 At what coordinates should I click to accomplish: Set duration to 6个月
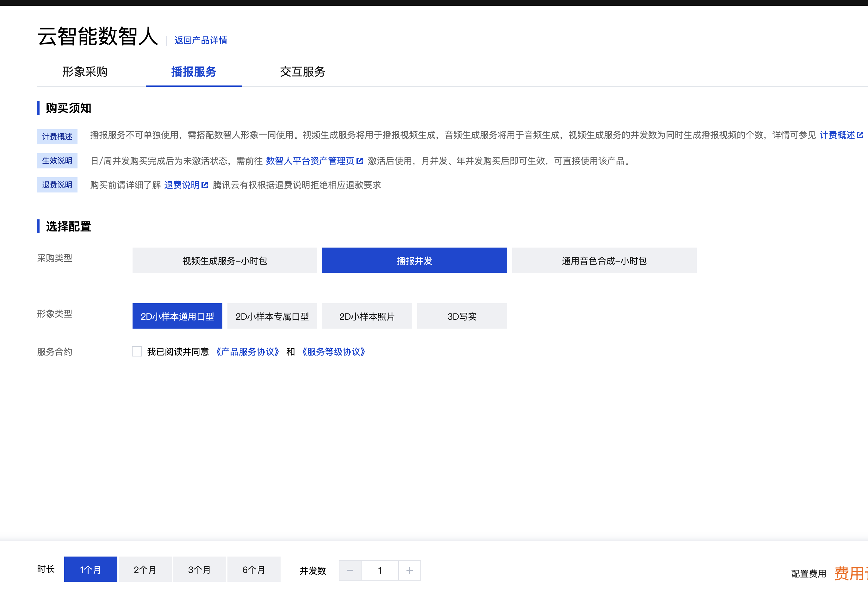(254, 570)
